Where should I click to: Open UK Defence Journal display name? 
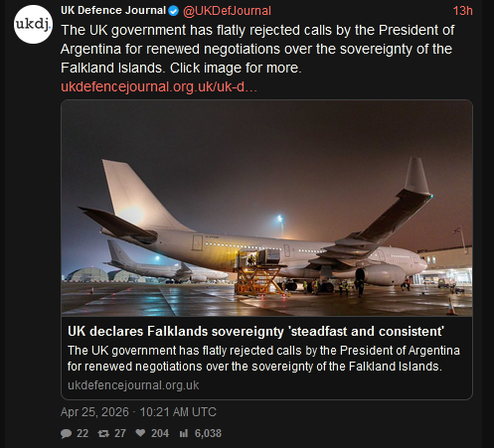113,11
